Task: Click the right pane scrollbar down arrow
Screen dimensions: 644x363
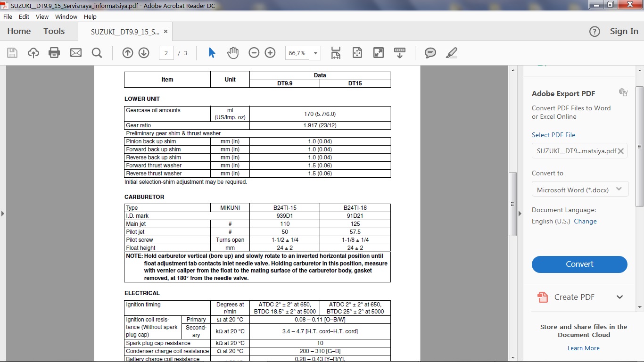Action: click(639, 307)
